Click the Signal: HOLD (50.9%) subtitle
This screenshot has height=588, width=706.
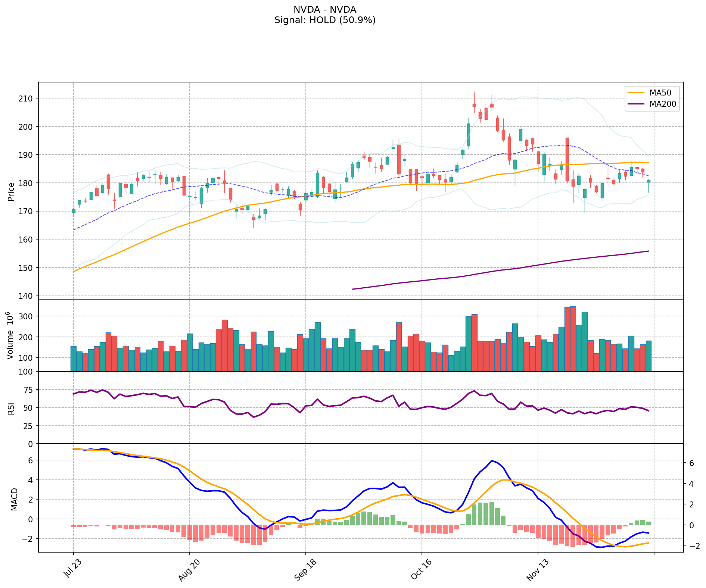point(324,20)
